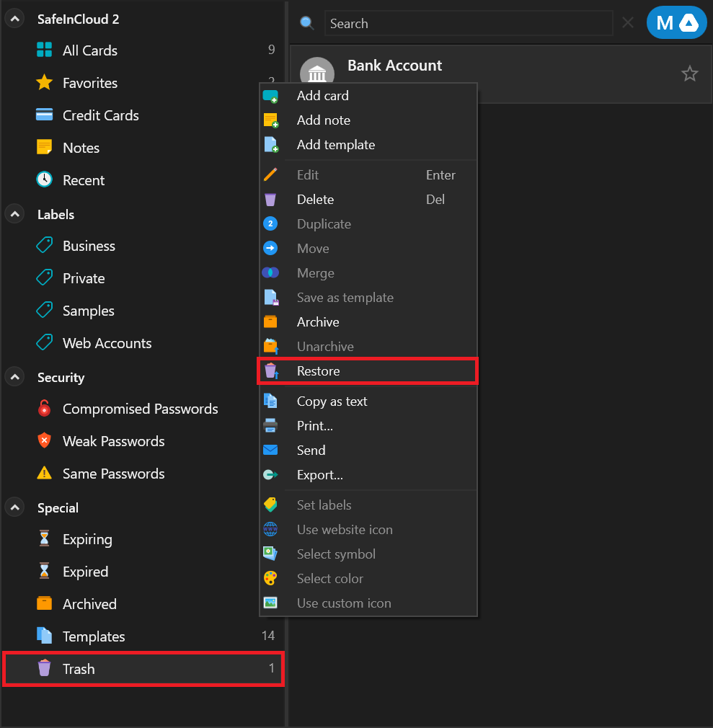Click the Archived box icon

[x=44, y=603]
